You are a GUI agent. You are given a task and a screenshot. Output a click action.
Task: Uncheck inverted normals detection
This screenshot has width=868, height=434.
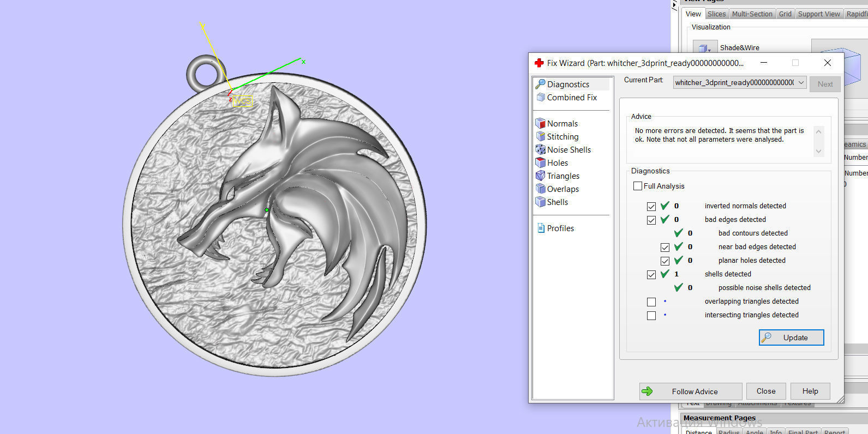[x=651, y=206]
